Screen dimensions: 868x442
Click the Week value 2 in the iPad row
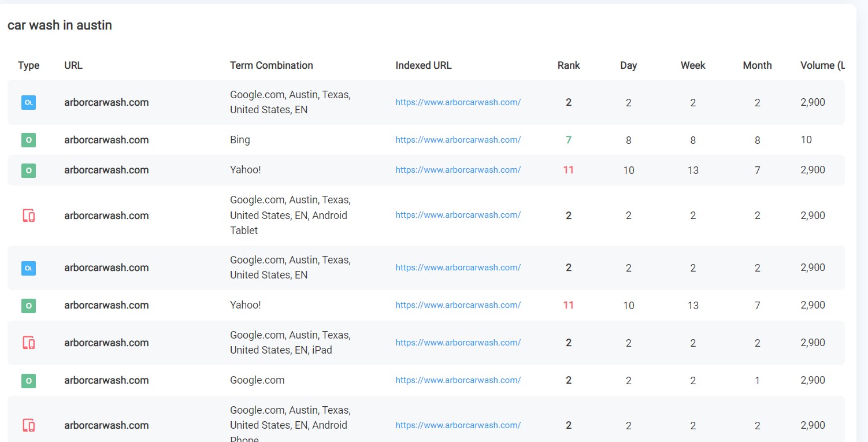coord(693,343)
